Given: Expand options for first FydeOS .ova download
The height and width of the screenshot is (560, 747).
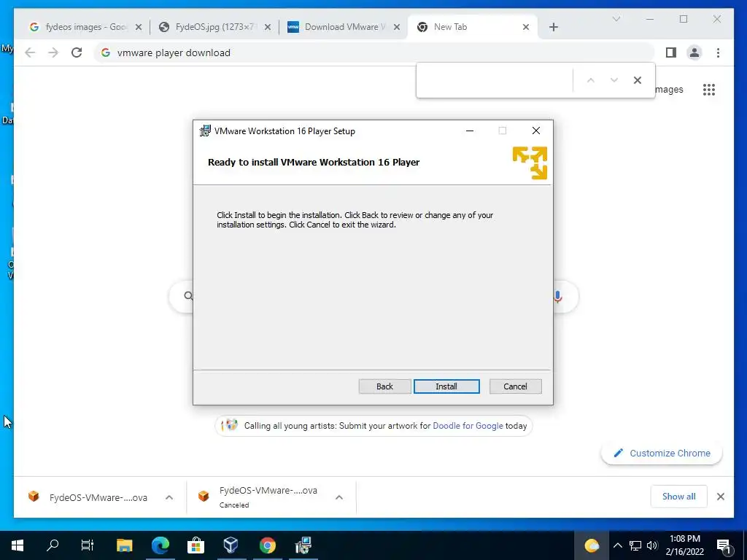Looking at the screenshot, I should click(169, 497).
